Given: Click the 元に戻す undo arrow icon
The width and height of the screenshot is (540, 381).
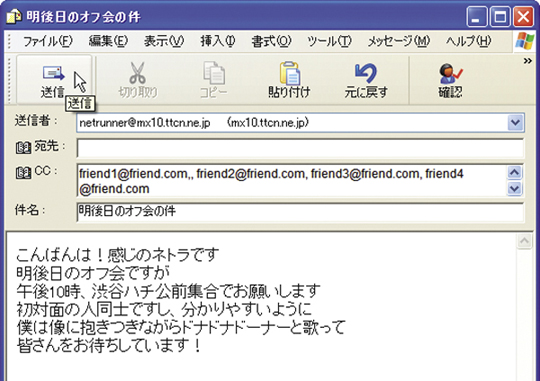Looking at the screenshot, I should (366, 73).
